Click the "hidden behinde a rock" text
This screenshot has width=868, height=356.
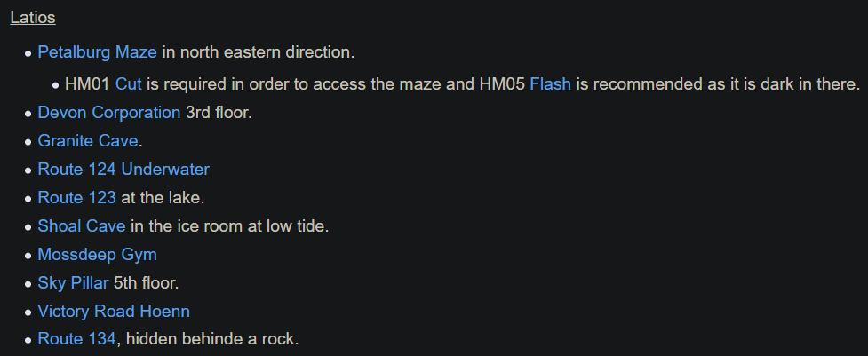click(212, 338)
